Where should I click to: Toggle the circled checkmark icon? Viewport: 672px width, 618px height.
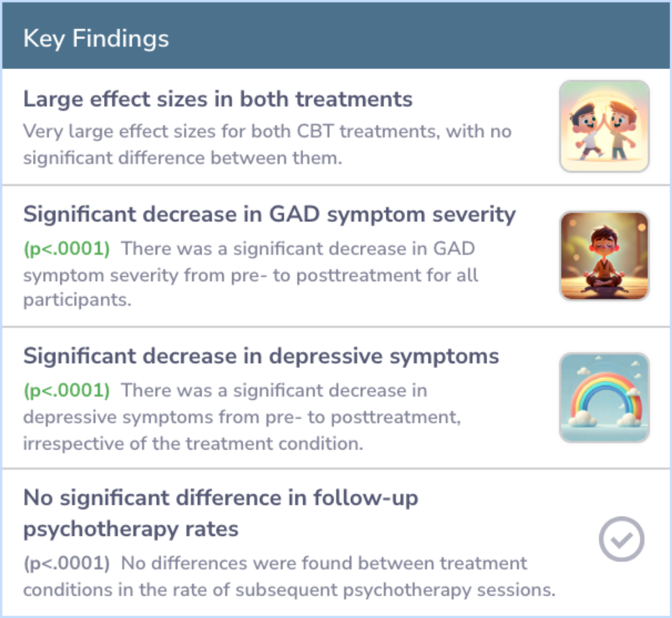click(x=621, y=539)
